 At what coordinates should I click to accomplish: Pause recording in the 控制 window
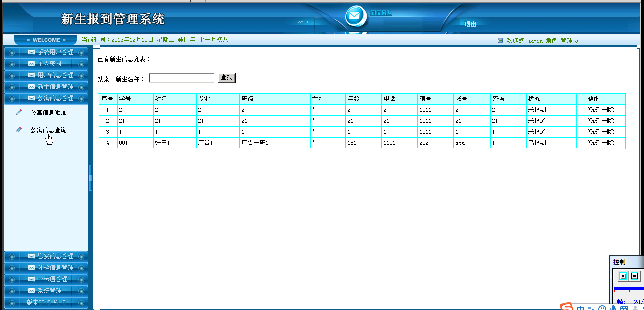click(x=623, y=276)
